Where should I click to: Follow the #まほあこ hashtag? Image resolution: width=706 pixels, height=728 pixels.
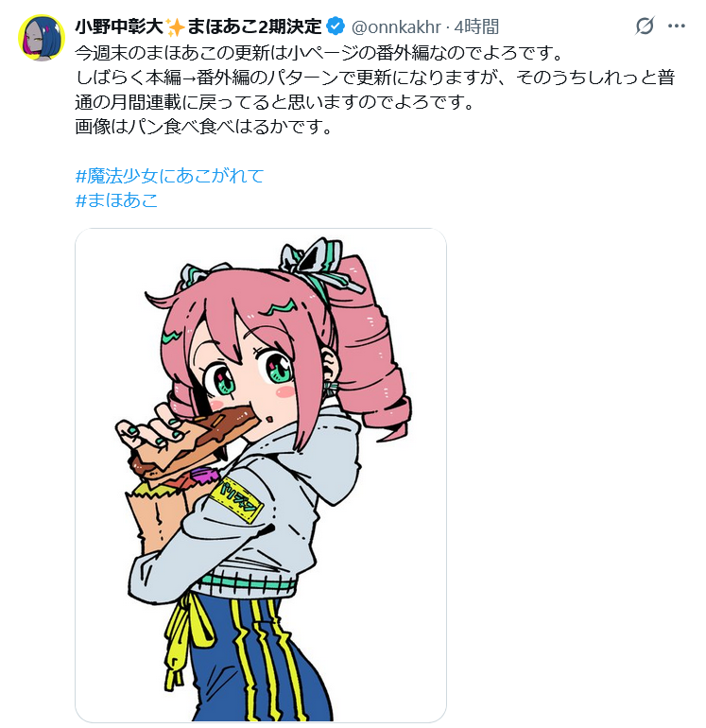pos(116,200)
